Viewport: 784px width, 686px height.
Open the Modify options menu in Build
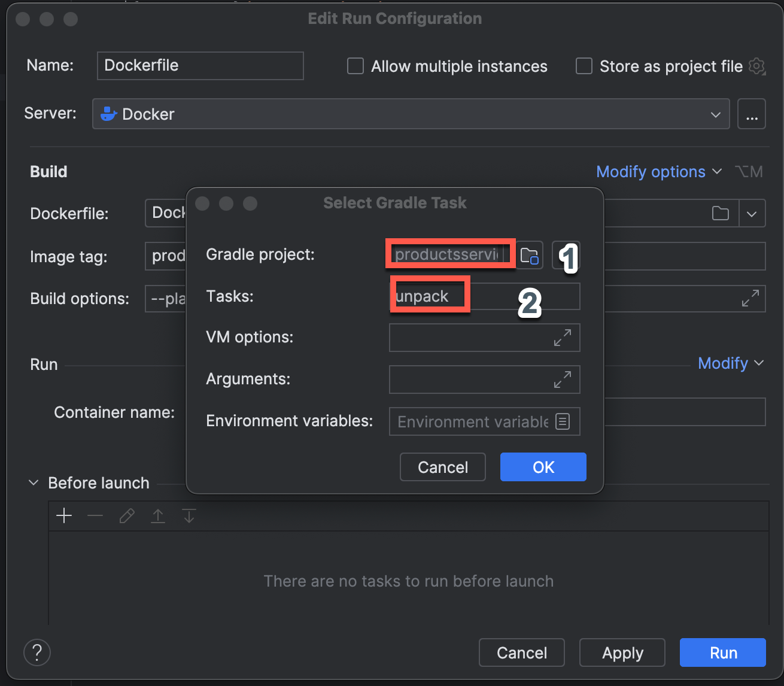click(x=659, y=172)
